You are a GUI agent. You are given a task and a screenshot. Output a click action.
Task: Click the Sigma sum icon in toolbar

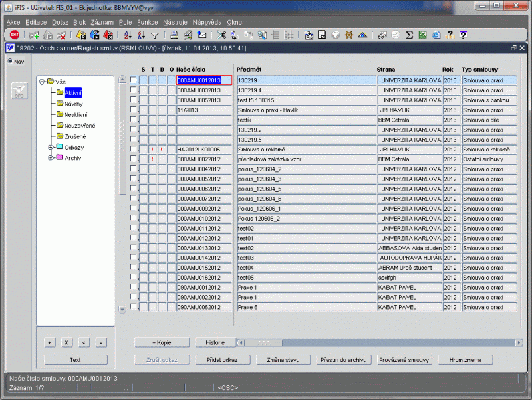click(410, 35)
